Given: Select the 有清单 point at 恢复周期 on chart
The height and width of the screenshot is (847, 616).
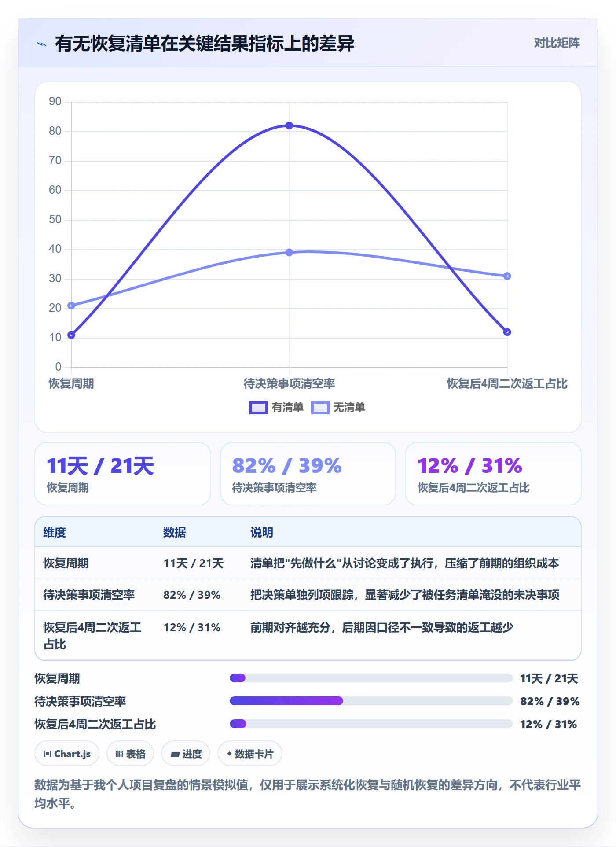Looking at the screenshot, I should (71, 335).
